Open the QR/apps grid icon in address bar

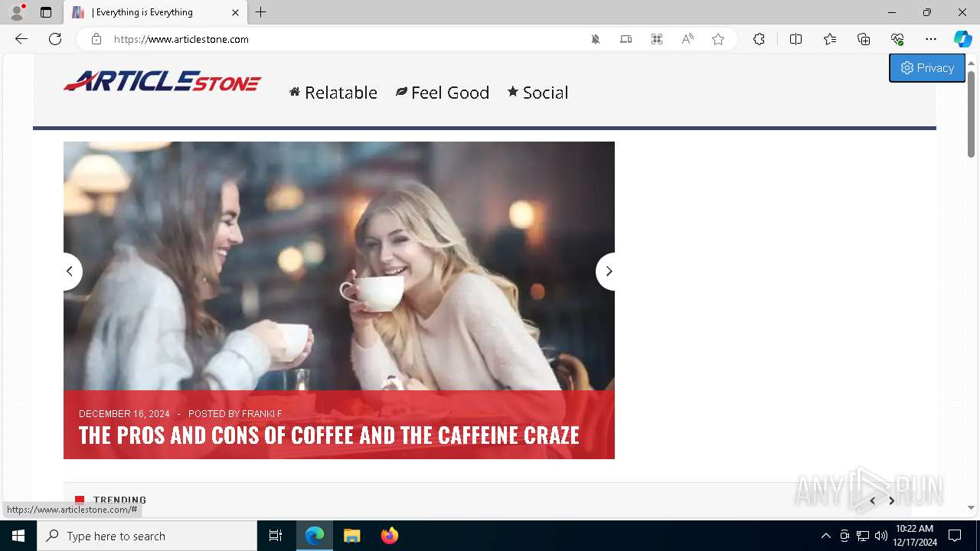point(657,39)
